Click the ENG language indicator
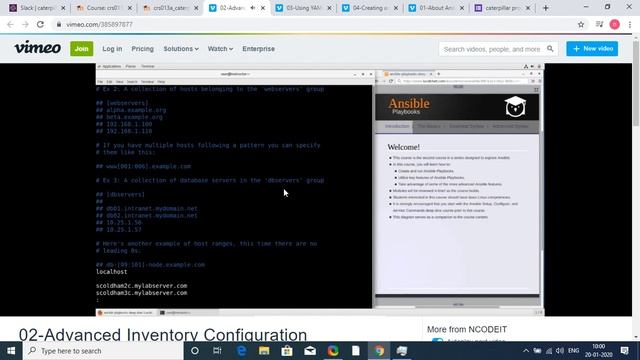640x360 pixels. (x=573, y=351)
